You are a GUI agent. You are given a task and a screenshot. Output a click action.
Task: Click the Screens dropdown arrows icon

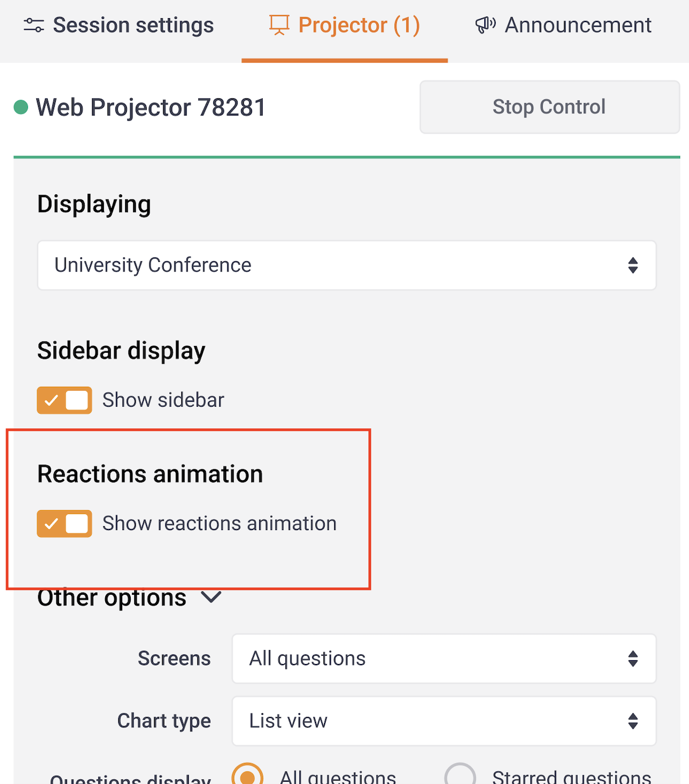coord(633,659)
